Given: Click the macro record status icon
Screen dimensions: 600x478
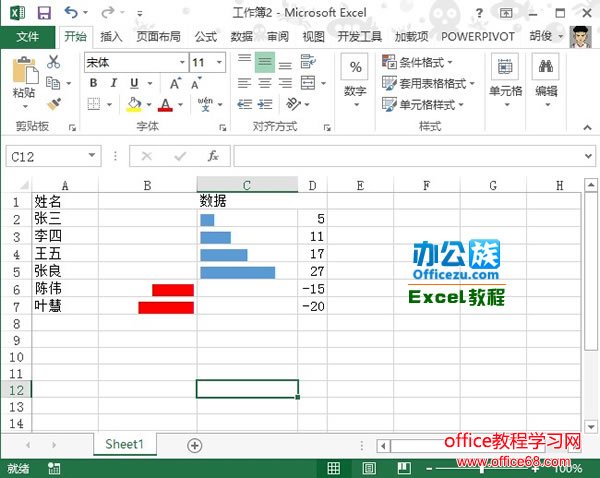Looking at the screenshot, I should [x=54, y=468].
